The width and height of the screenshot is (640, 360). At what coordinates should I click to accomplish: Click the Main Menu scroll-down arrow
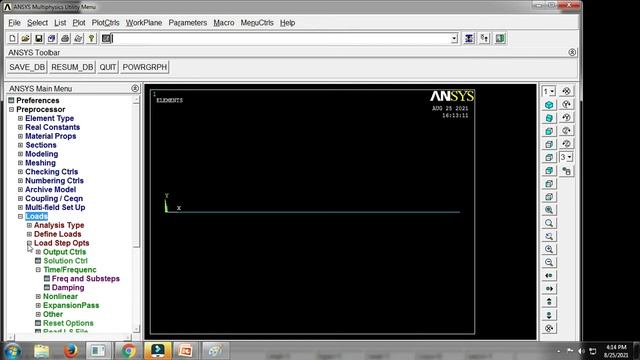click(x=136, y=329)
